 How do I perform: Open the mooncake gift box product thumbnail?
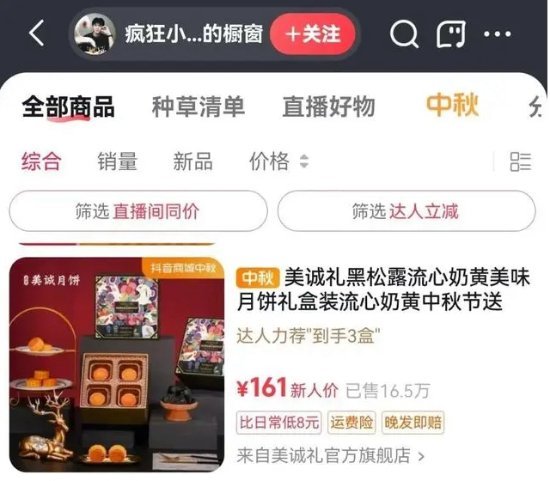116,365
